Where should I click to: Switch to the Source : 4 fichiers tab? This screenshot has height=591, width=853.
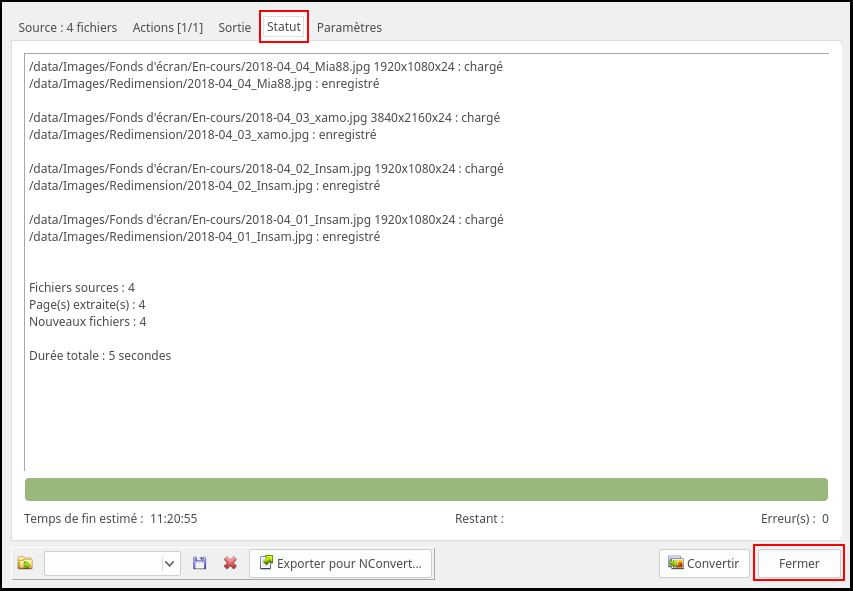[67, 27]
